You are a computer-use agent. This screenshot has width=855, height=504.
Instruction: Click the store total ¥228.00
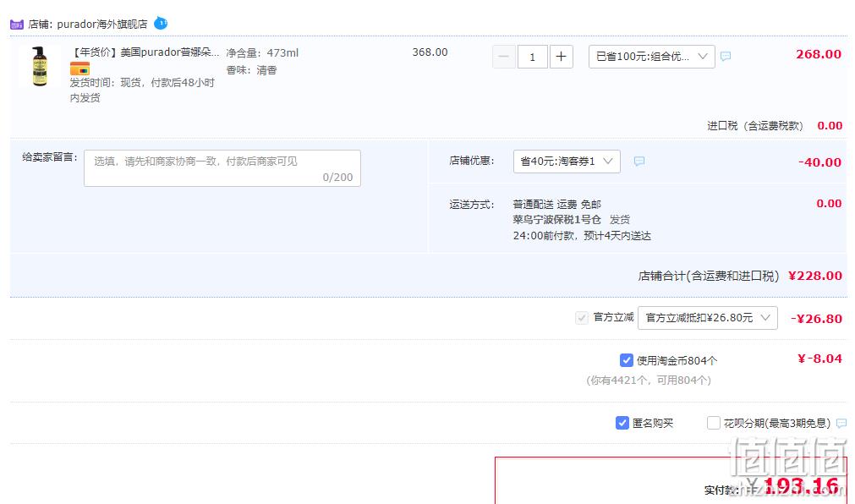[x=815, y=276]
